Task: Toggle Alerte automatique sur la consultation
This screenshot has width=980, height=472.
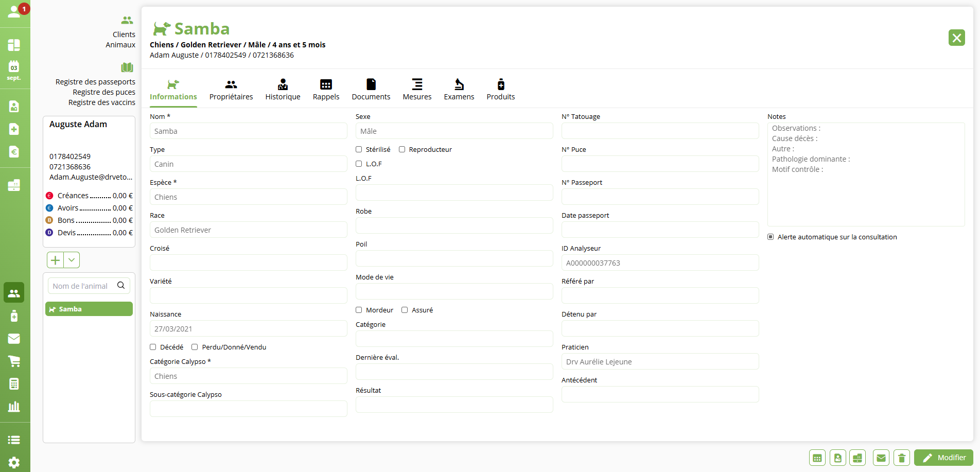Action: tap(771, 237)
